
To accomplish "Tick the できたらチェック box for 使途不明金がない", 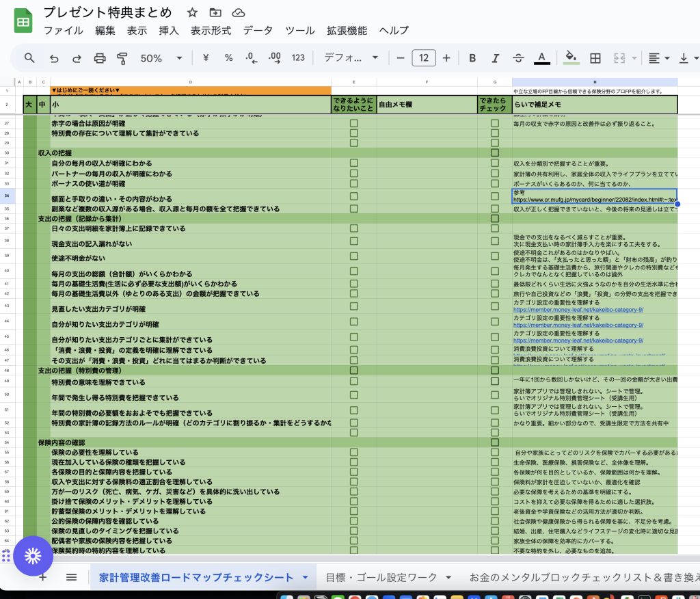I will [x=495, y=258].
